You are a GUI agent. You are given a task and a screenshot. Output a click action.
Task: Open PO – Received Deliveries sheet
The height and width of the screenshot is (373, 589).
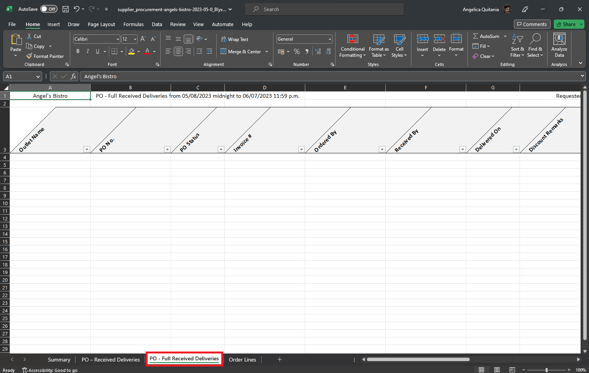click(x=110, y=359)
